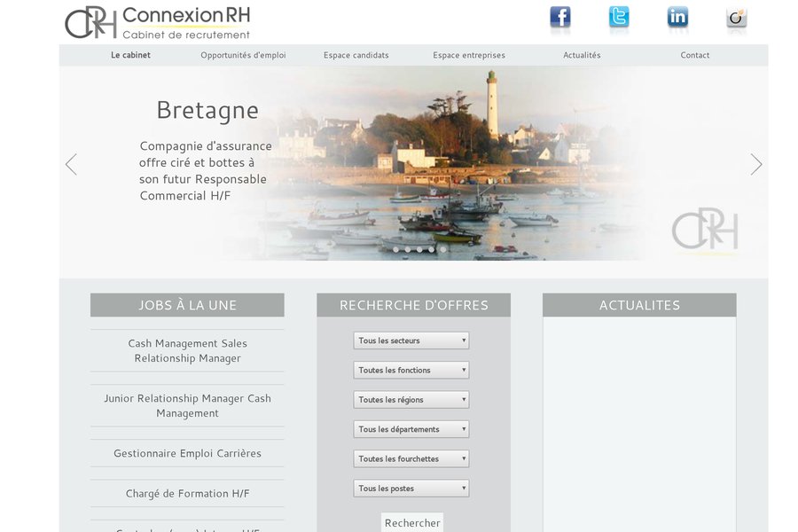This screenshot has width=798, height=532.
Task: Click the ACTUALITES heading
Action: 639,305
